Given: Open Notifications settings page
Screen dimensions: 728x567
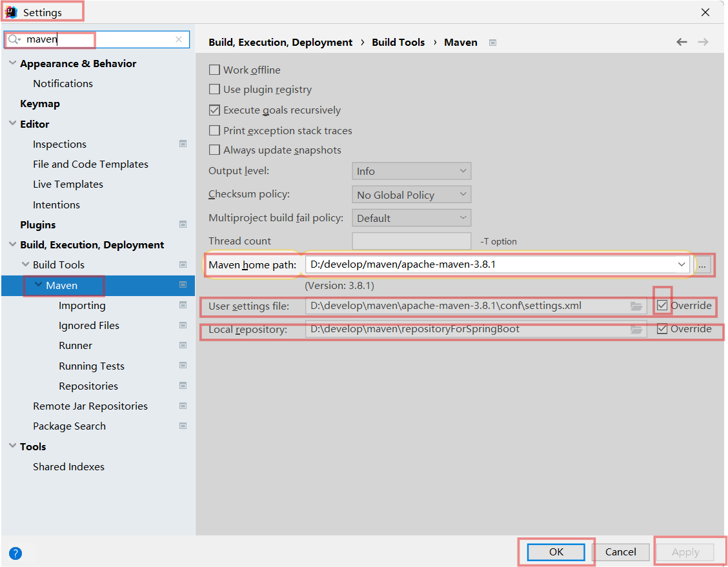Looking at the screenshot, I should (63, 83).
